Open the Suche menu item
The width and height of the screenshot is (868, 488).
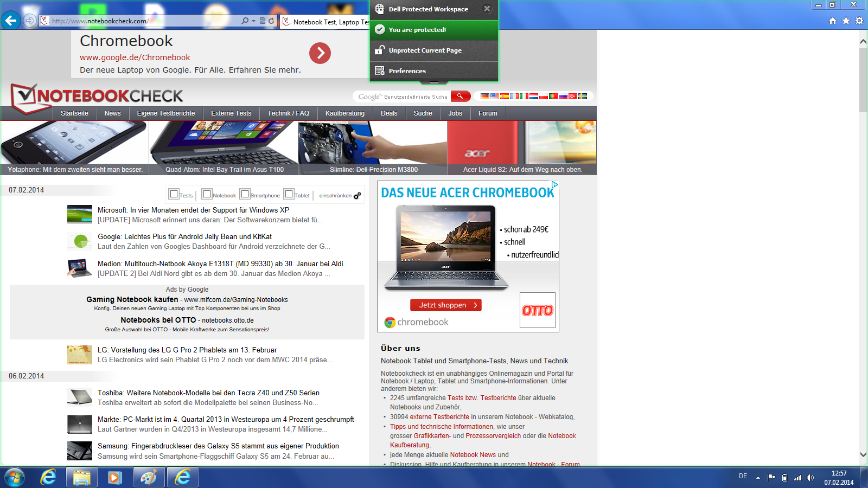point(423,113)
